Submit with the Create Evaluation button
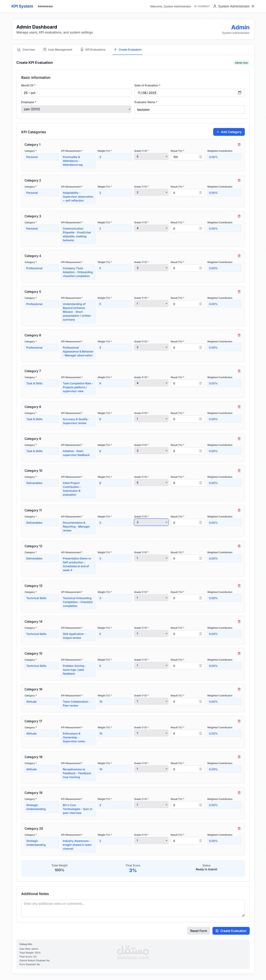Screen dimensions: 266x980 [x=231, y=931]
